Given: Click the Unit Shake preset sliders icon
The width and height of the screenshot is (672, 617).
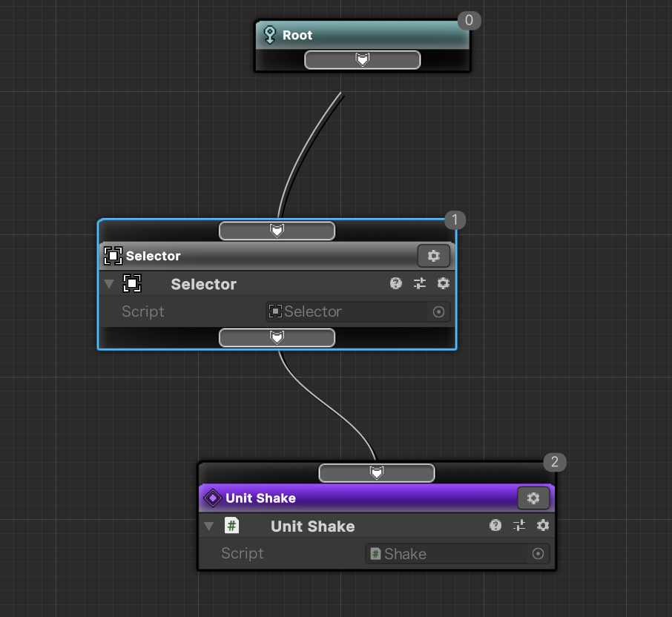Looking at the screenshot, I should click(x=519, y=526).
